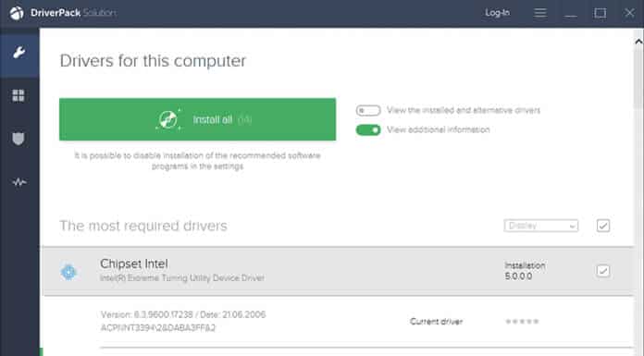
Task: Click the disc icon on Install all
Action: point(168,119)
